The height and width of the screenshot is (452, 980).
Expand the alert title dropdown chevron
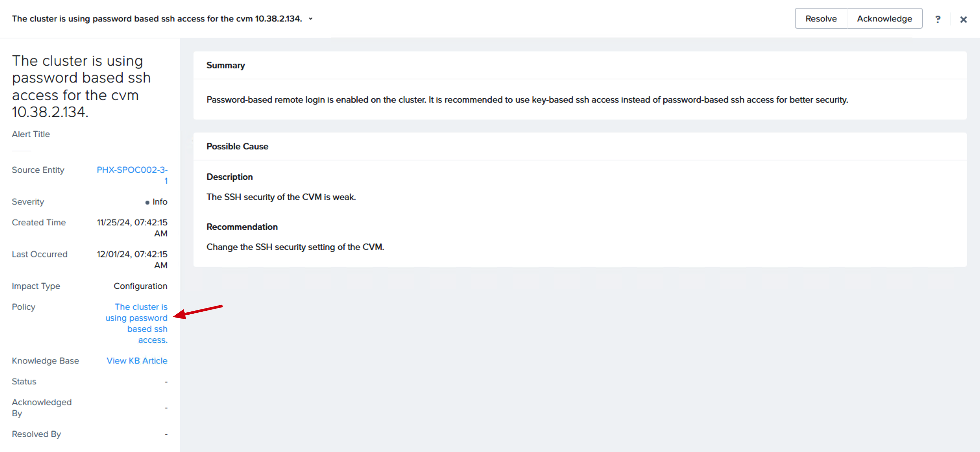point(311,19)
